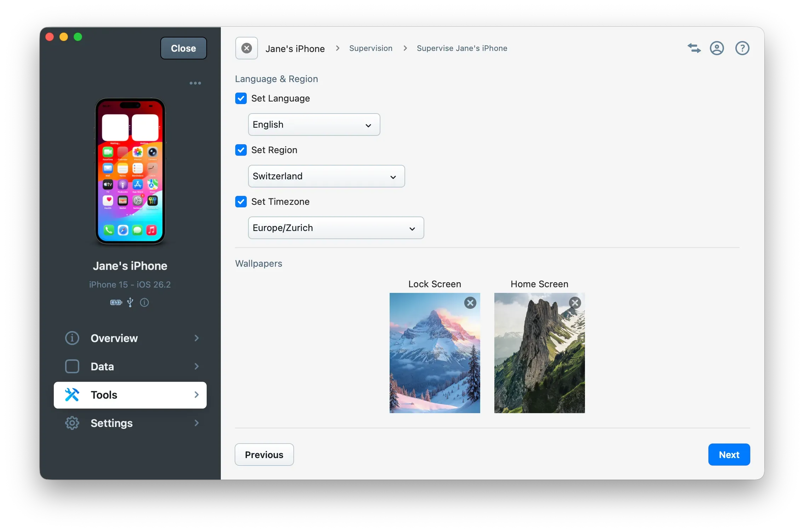This screenshot has width=804, height=532.
Task: Click the Next button
Action: pyautogui.click(x=729, y=455)
